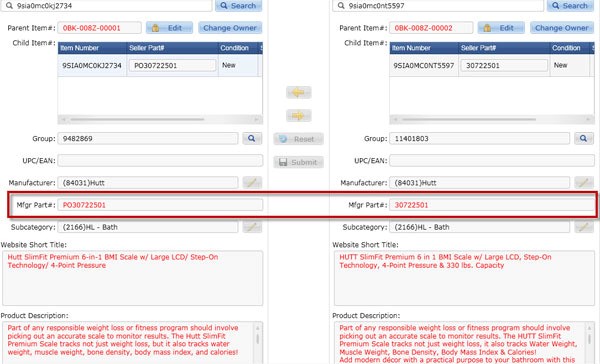600x364 pixels.
Task: Click the right panel Search button
Action: coord(570,5)
